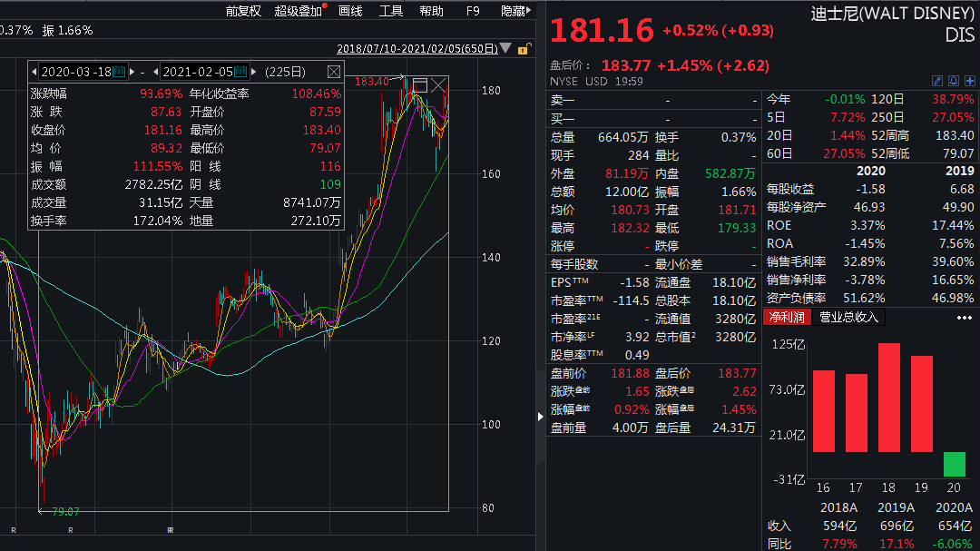
Task: Open the start date calendar picker
Action: click(x=119, y=72)
